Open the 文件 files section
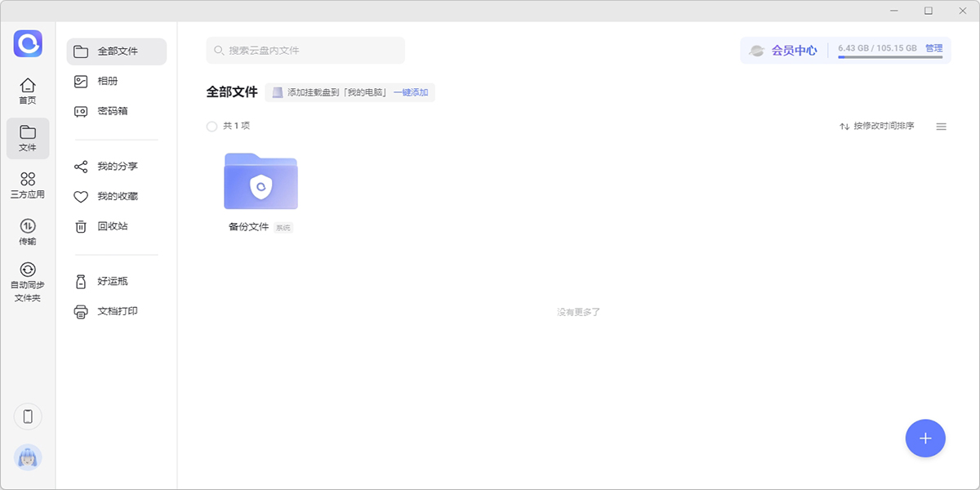The height and width of the screenshot is (490, 980). pos(28,138)
